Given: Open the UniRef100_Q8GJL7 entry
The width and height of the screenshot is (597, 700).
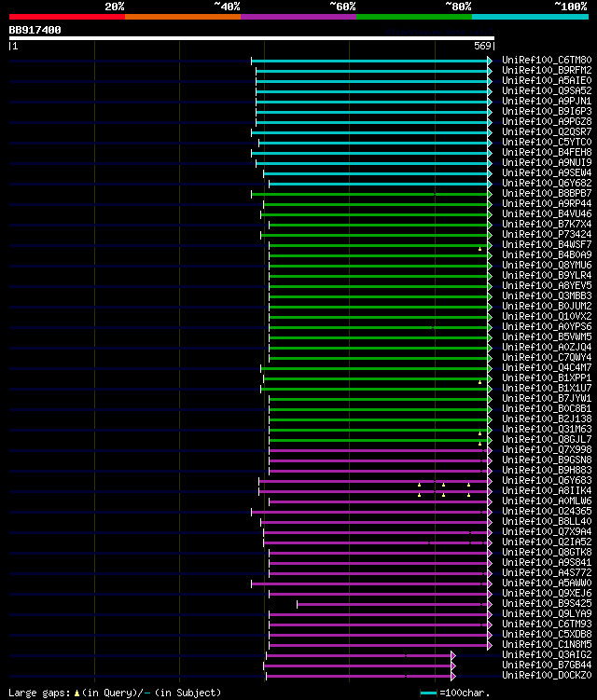Looking at the screenshot, I should pyautogui.click(x=547, y=440).
